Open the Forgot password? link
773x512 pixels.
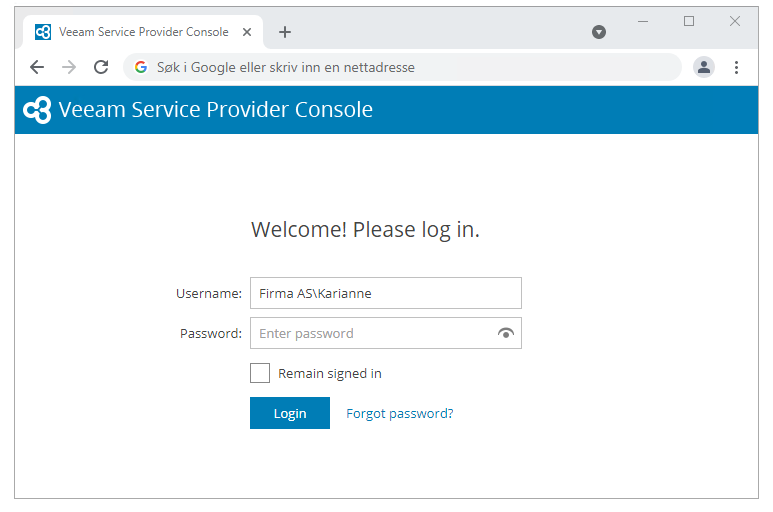tap(399, 413)
